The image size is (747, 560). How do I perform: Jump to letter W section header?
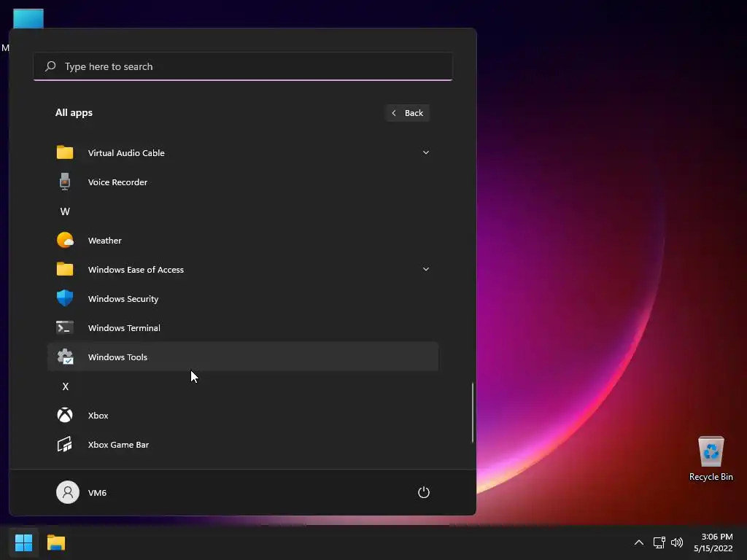tap(65, 211)
